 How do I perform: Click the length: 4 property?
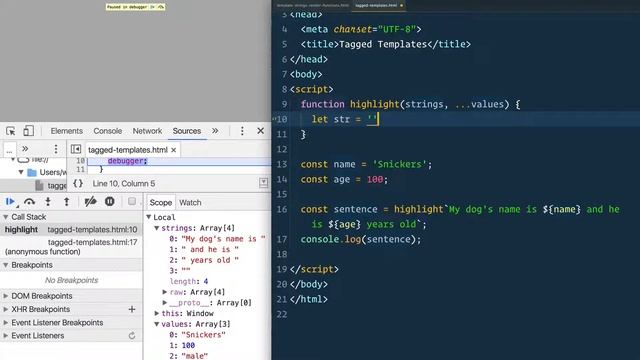point(189,281)
